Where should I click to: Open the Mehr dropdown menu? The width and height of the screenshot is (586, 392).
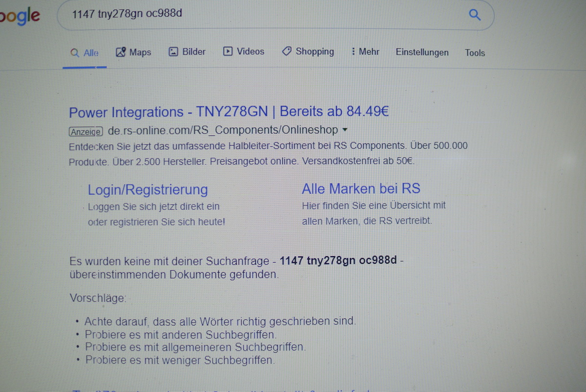coord(365,51)
